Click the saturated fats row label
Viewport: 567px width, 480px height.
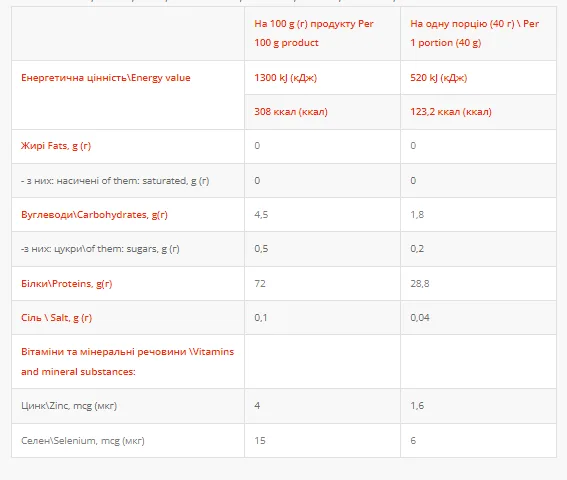pos(115,180)
